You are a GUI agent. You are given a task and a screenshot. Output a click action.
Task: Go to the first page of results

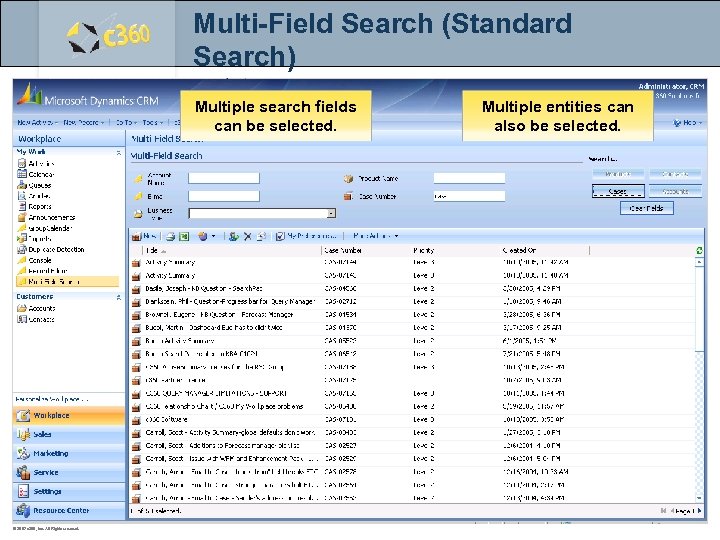pyautogui.click(x=663, y=511)
